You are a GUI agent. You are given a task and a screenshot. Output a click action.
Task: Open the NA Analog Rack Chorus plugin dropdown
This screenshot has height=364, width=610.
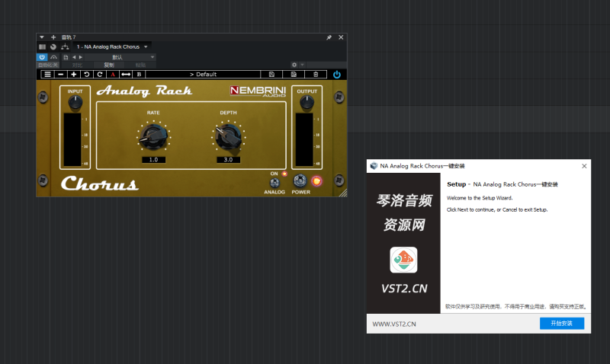(146, 47)
